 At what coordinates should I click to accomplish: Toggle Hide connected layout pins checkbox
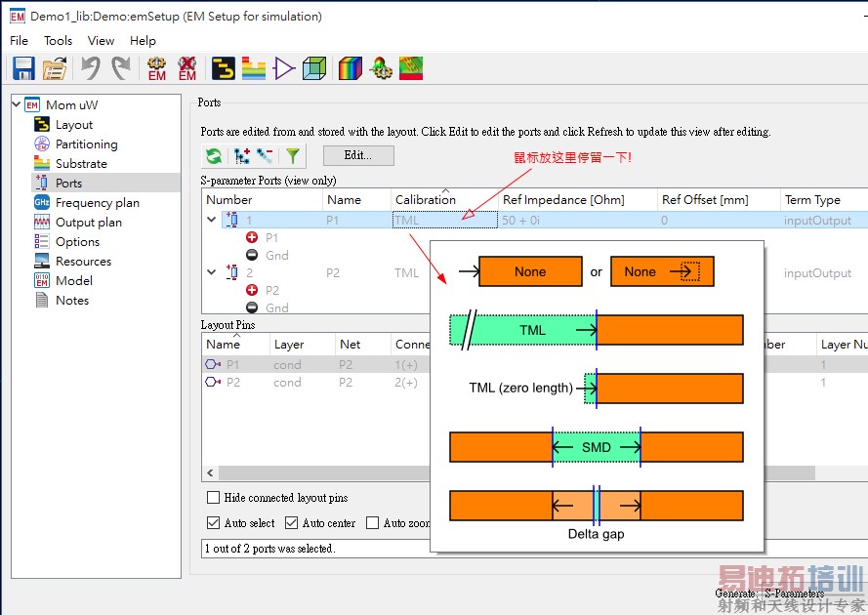point(213,498)
